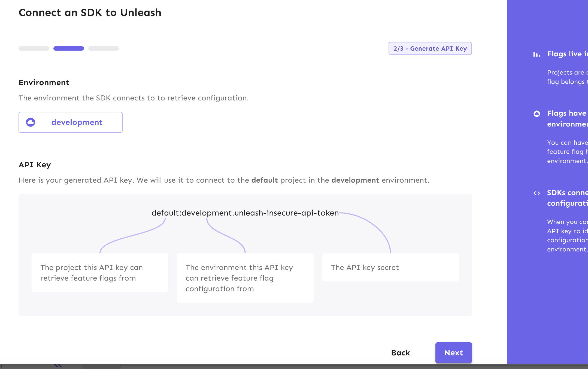Click 'The environment this API key' description card
Viewport: 588px width, 369px height.
coord(245,278)
